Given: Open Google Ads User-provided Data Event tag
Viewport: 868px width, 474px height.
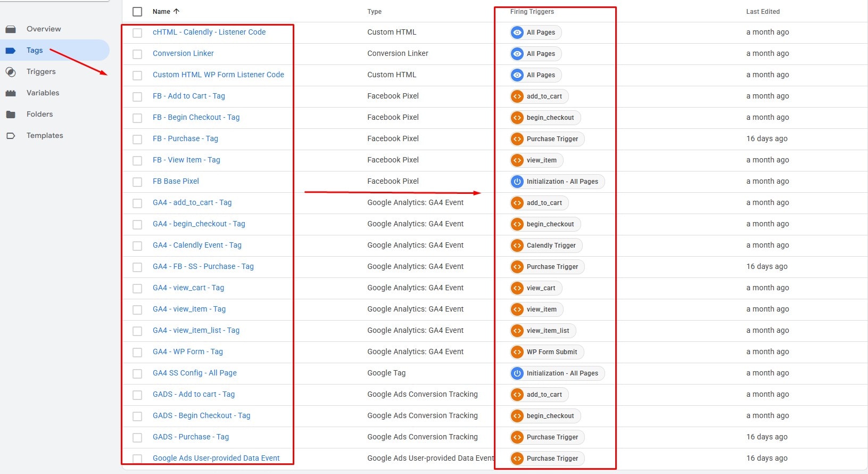Looking at the screenshot, I should (216, 458).
